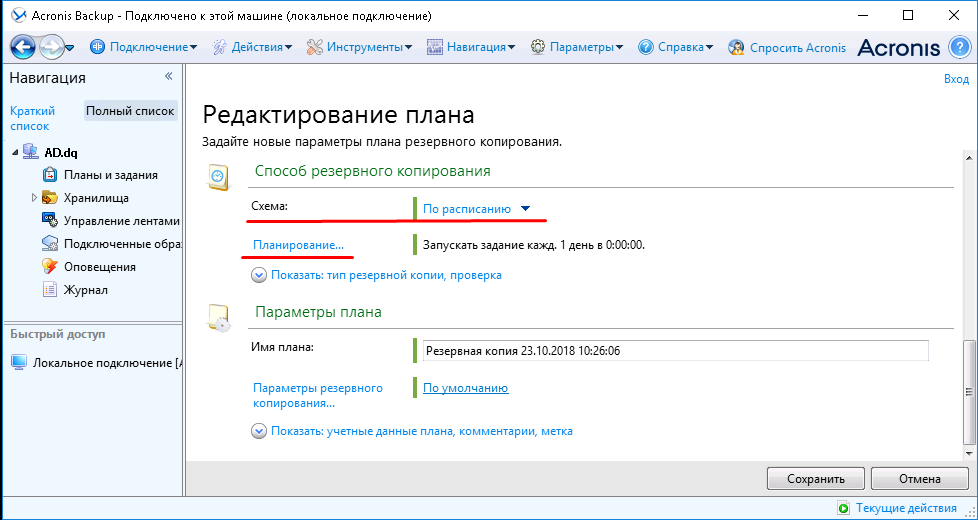Viewport: 978px width, 520px height.
Task: Open the Навигация menu
Action: (x=481, y=47)
